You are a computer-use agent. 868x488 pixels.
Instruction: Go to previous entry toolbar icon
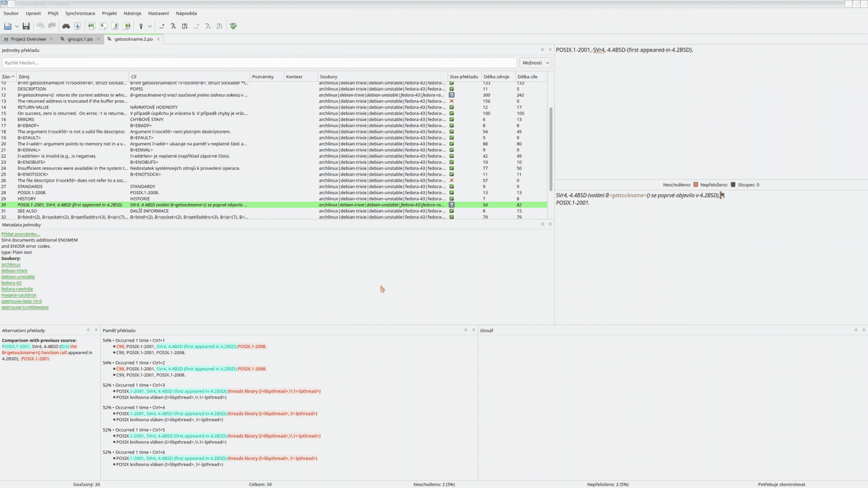(103, 26)
